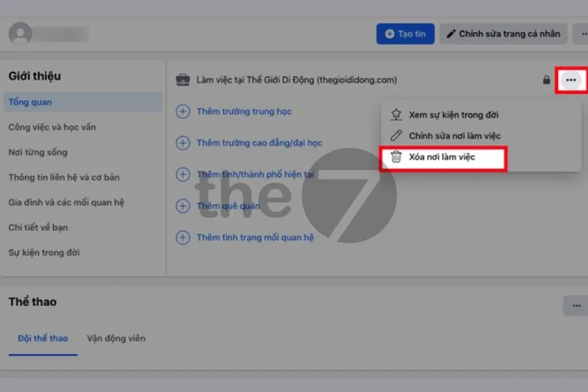Switch to Đội thể thao tab

coord(43,338)
